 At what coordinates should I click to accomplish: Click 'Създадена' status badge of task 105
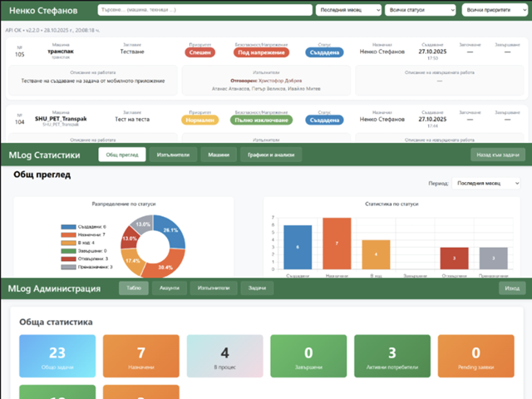pyautogui.click(x=324, y=52)
